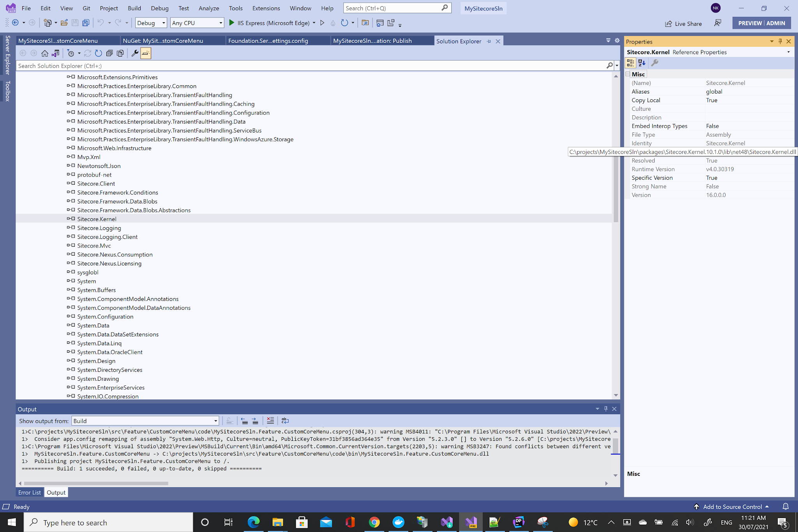Viewport: 798px width, 532px height.
Task: Collapse the Misc category in Properties
Action: coord(628,74)
